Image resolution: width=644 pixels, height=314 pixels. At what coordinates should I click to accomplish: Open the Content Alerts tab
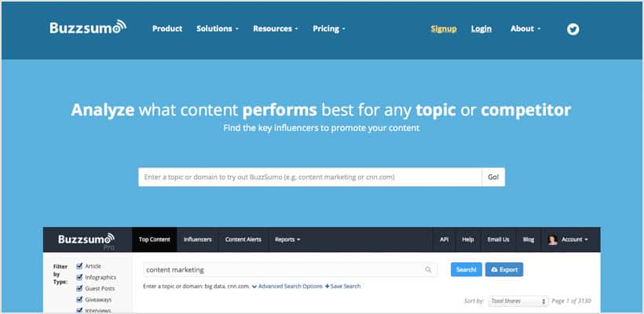[243, 239]
